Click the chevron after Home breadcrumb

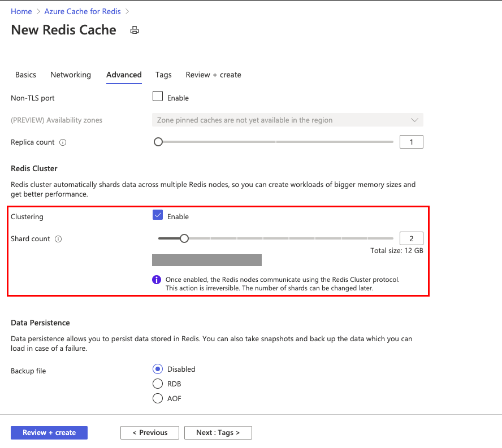[x=37, y=11]
